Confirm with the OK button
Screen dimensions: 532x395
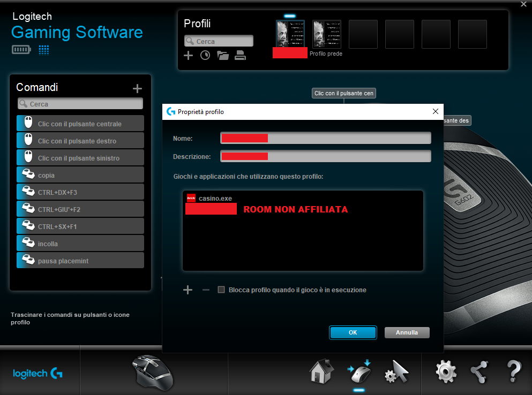pos(353,332)
